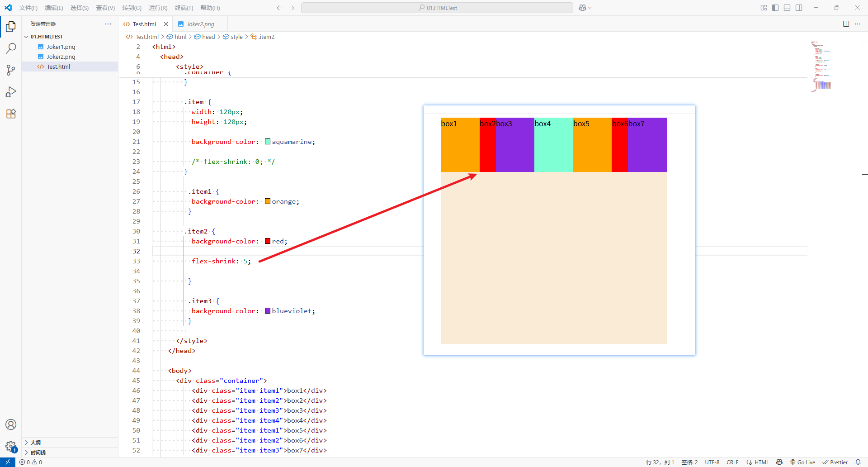Click the code minimap preview
868x467 pixels.
point(821,67)
